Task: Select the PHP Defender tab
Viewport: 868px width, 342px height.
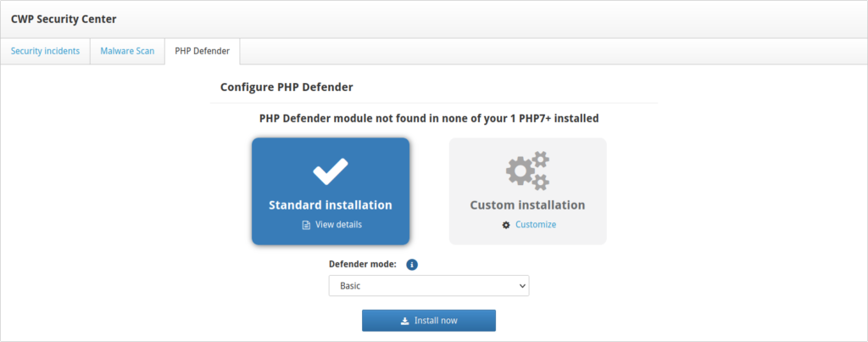Action: click(202, 51)
